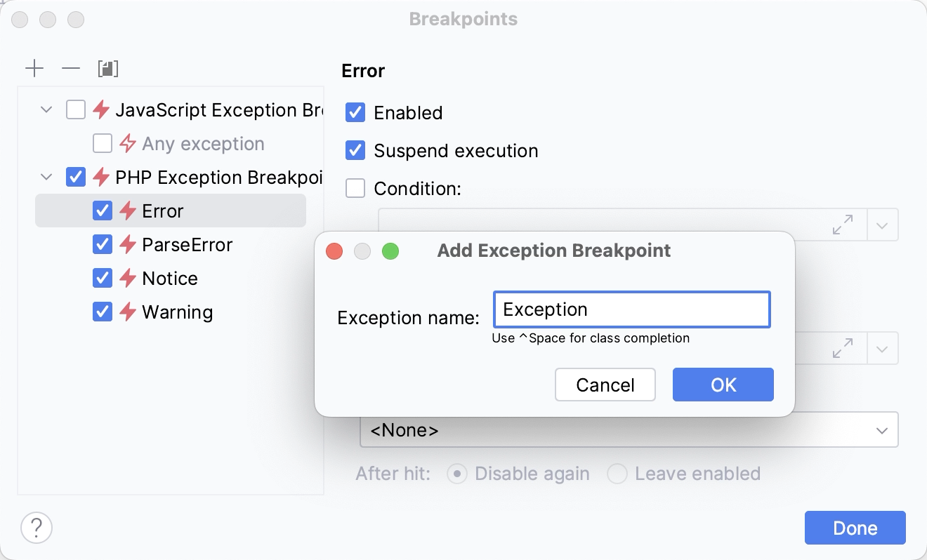The width and height of the screenshot is (927, 560).
Task: Click the lightning icon beside PHP Exception Breakpoints
Action: pos(103,177)
